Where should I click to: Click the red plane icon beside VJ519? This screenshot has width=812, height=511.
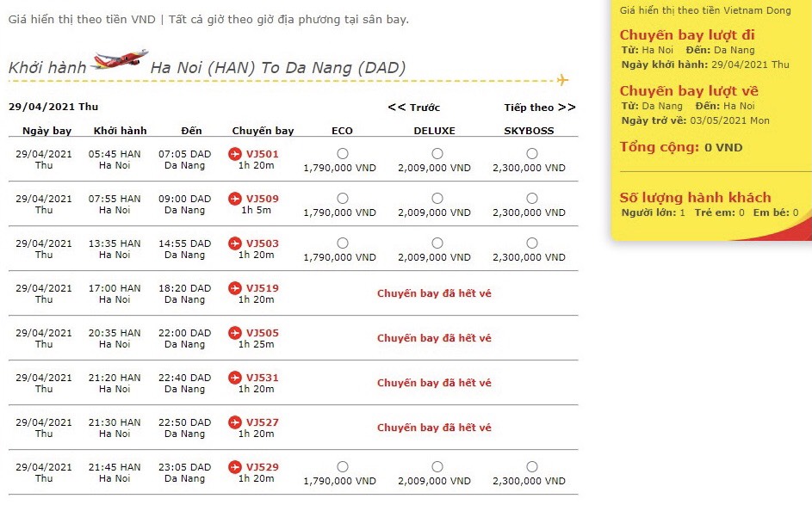point(235,288)
